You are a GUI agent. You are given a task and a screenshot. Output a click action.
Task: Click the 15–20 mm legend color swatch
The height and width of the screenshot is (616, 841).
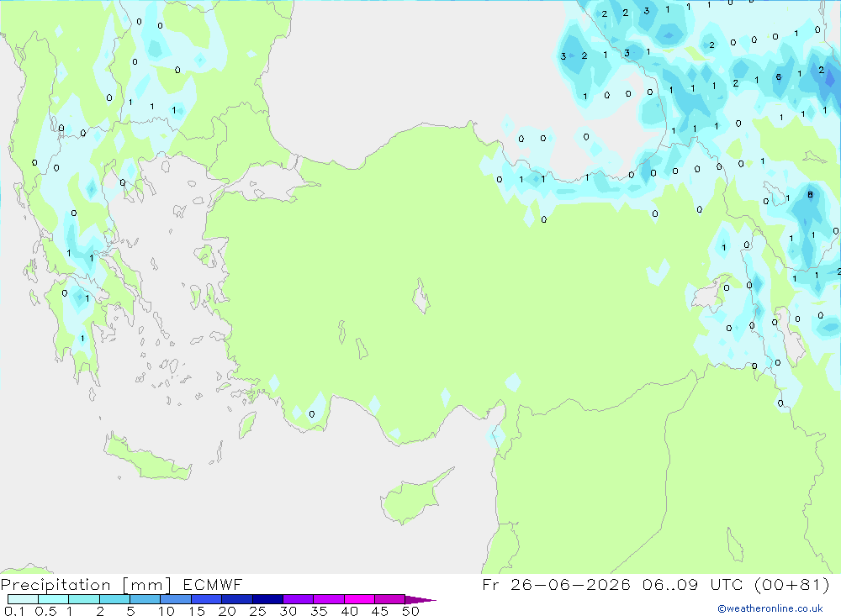point(207,599)
